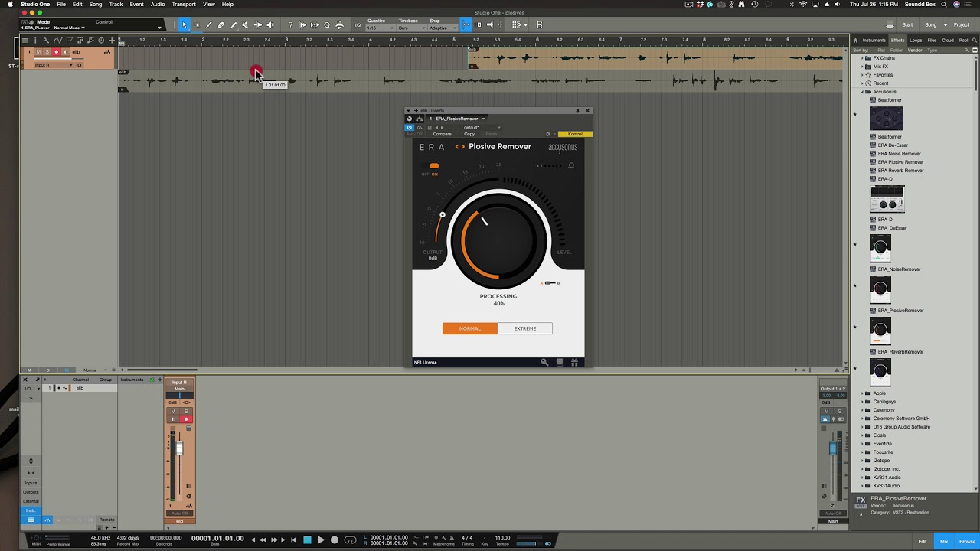Open the Quantize 1/16 dropdown
The height and width of the screenshot is (551, 980).
[381, 28]
